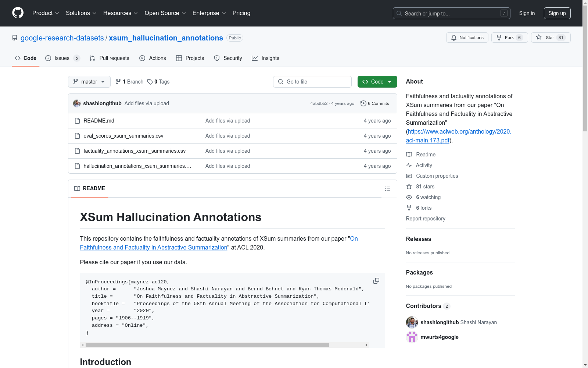Click the Go to file search field

[312, 82]
